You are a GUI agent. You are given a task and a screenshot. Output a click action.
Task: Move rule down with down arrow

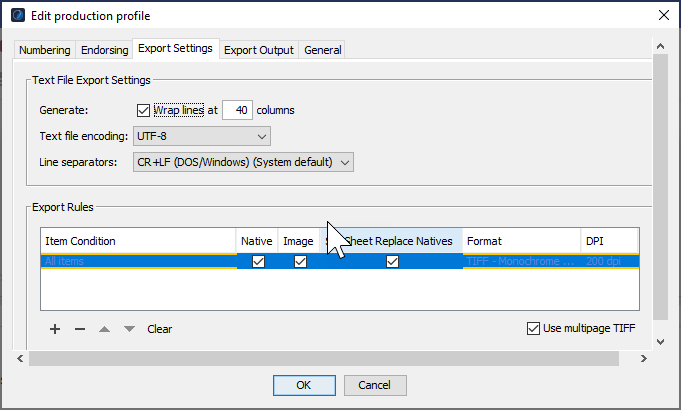[129, 329]
